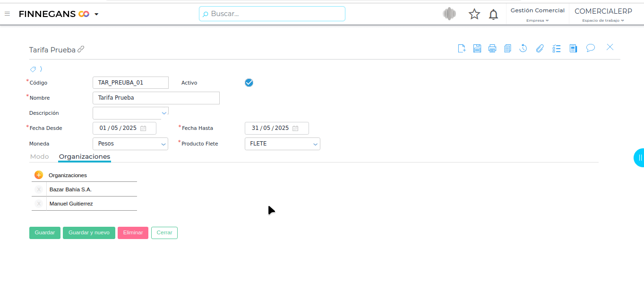Open the checklist tasks icon
Viewport: 644px width, 291px height.
(557, 48)
